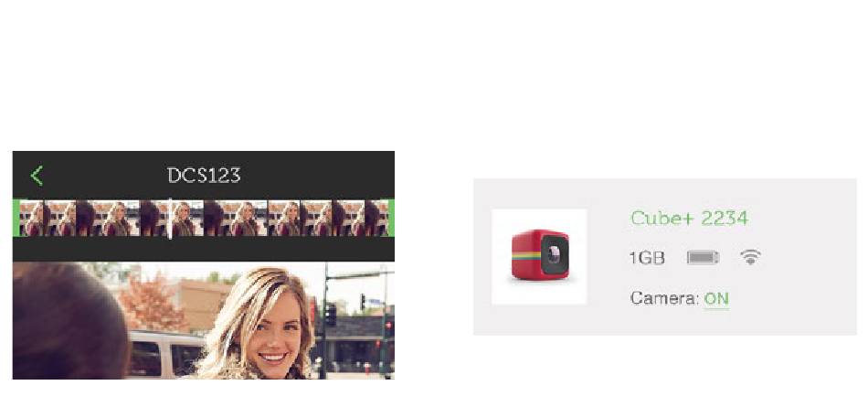Image resolution: width=868 pixels, height=407 pixels.
Task: Click the DCS123 clip title
Action: pos(204,176)
